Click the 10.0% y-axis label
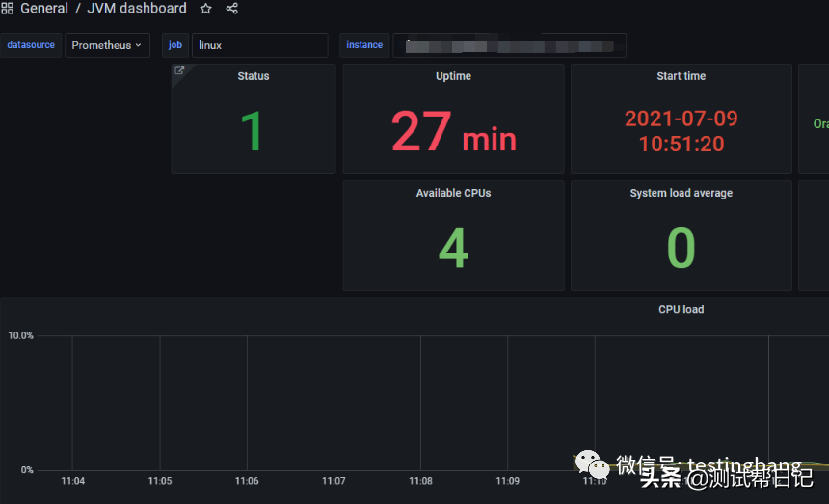The width and height of the screenshot is (829, 504). point(20,335)
